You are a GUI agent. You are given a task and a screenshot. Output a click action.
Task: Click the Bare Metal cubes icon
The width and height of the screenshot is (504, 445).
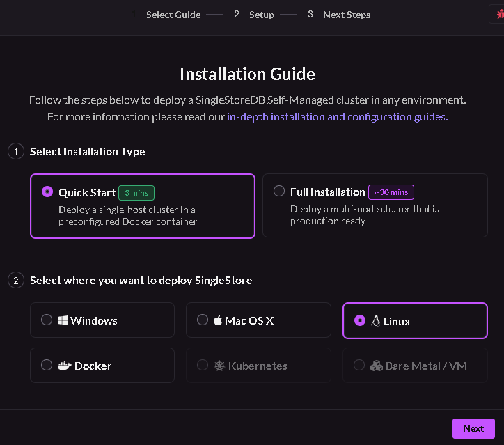coord(377,366)
